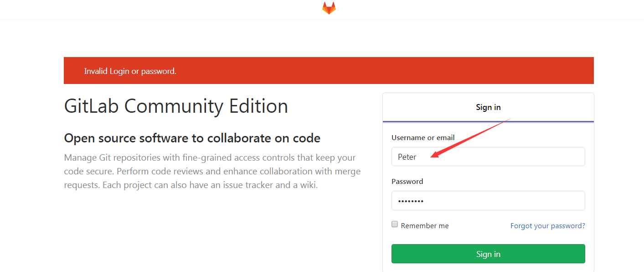This screenshot has width=644, height=272.
Task: Click the purple underline beneath Sign in tab
Action: pos(488,122)
